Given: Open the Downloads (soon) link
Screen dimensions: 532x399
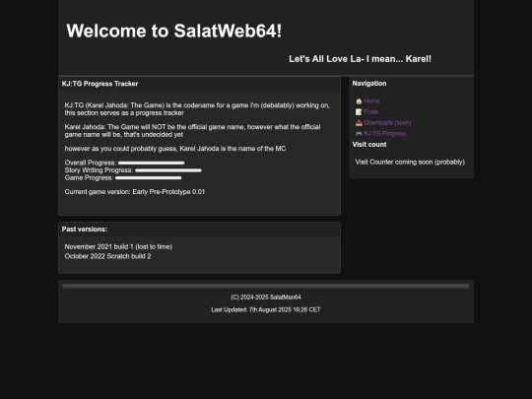Looking at the screenshot, I should point(387,123).
